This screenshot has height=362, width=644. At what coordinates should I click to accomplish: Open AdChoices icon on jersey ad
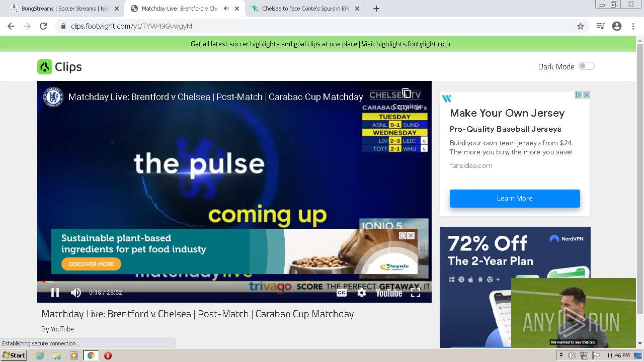pos(579,95)
